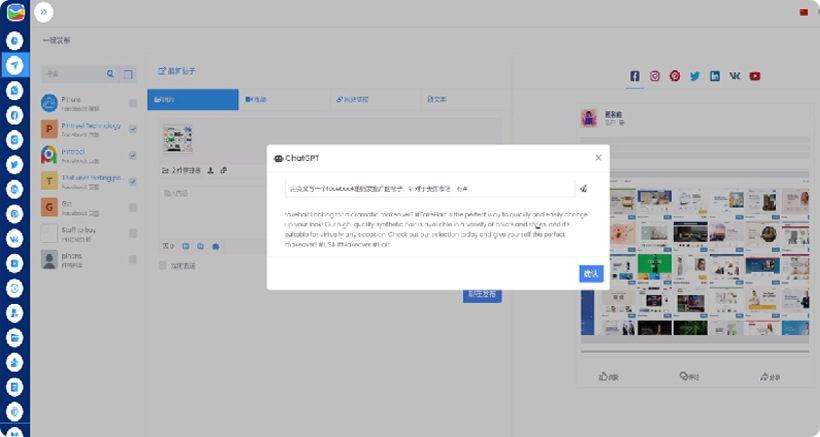
Task: Click the search magnifier icon in account list
Action: point(110,74)
